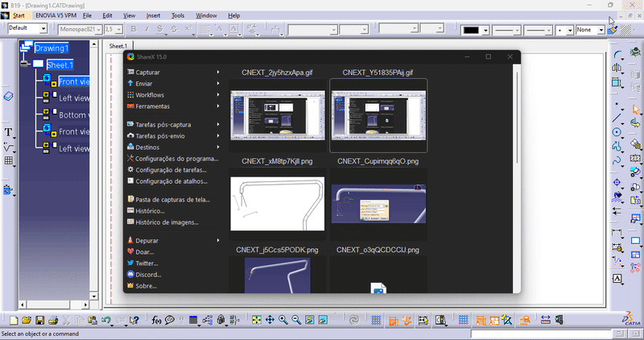Click the Line tool in right toolbar

617,118
